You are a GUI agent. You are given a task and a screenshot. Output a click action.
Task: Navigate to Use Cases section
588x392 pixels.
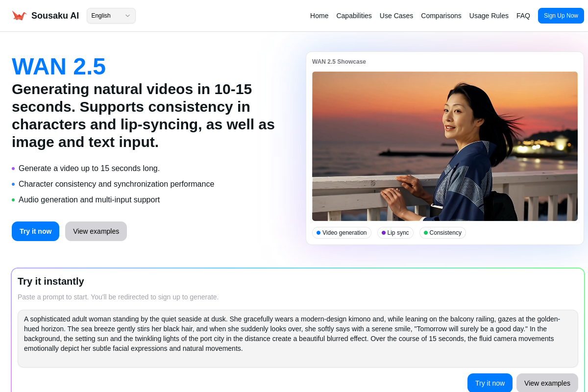tap(396, 16)
